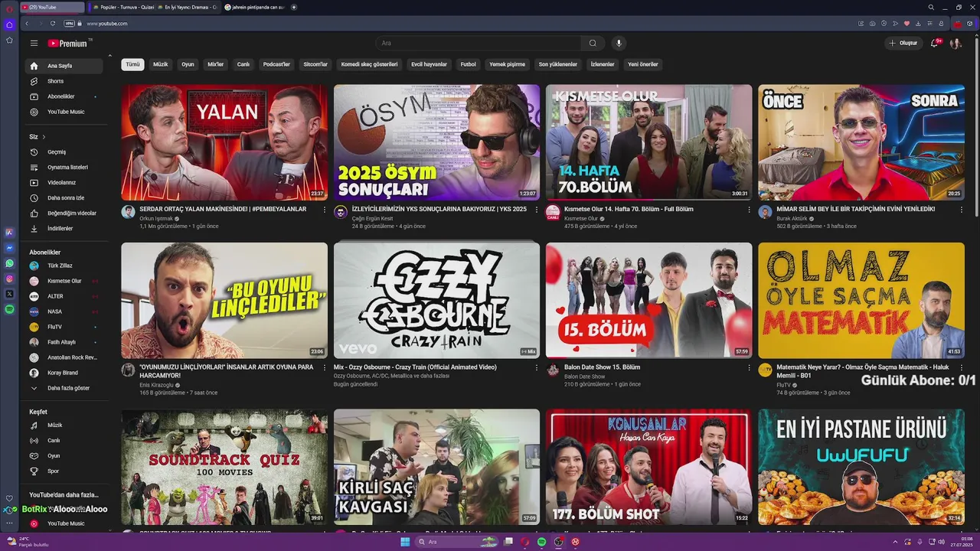Open more options for Balon Date Show video
This screenshot has width=980, height=551.
[749, 368]
